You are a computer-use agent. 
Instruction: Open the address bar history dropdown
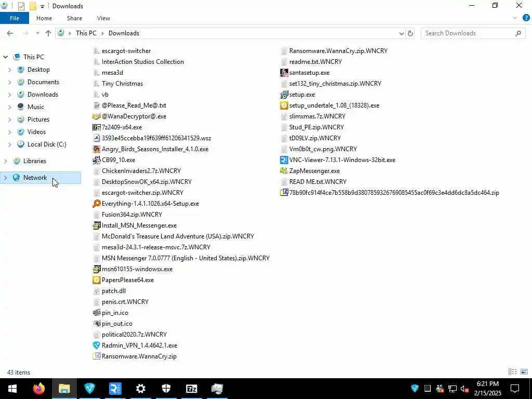point(402,33)
